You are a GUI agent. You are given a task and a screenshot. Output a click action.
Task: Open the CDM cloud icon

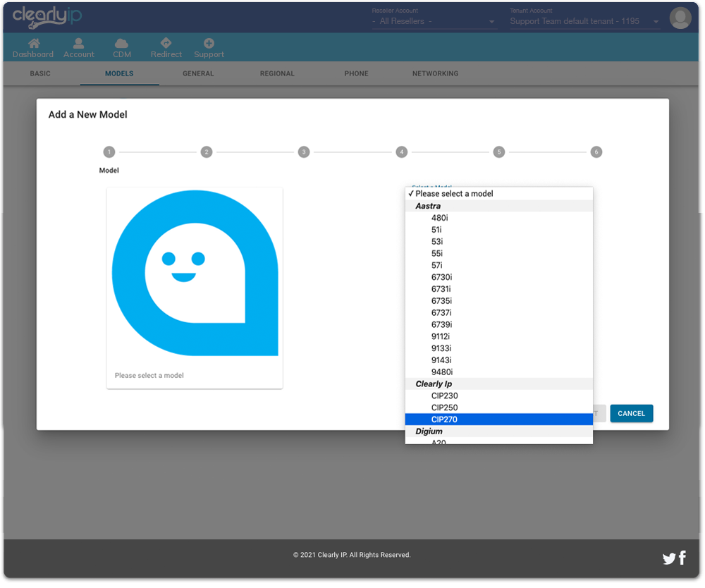click(x=121, y=44)
